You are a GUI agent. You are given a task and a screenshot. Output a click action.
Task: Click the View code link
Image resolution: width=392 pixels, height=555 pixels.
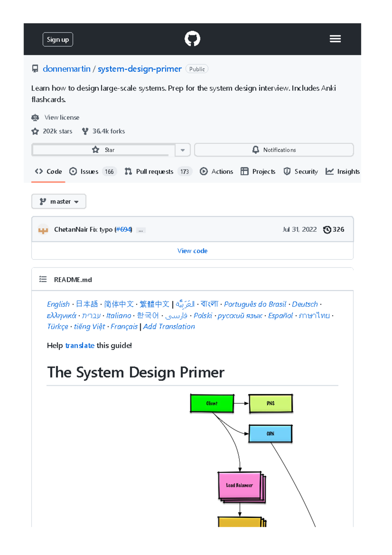[192, 251]
